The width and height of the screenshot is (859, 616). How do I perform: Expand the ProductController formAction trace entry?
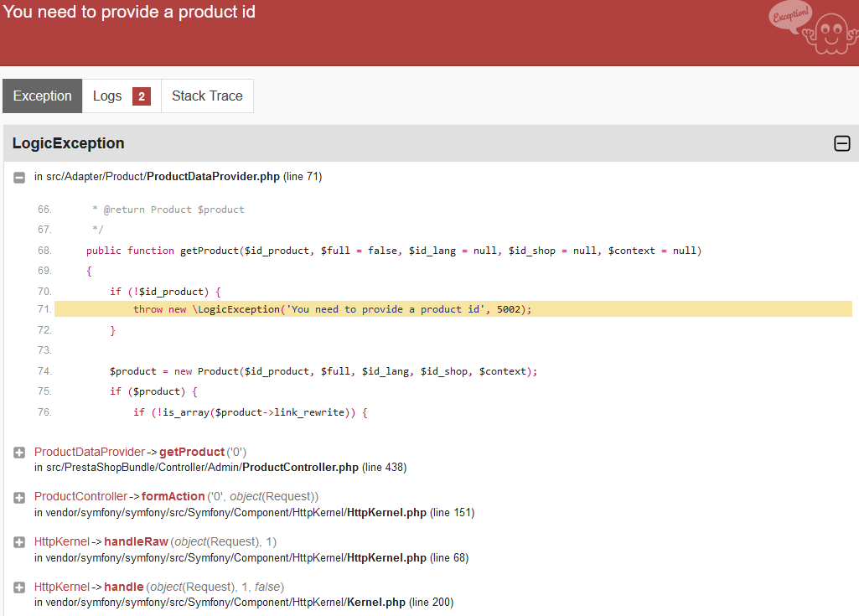(x=19, y=498)
